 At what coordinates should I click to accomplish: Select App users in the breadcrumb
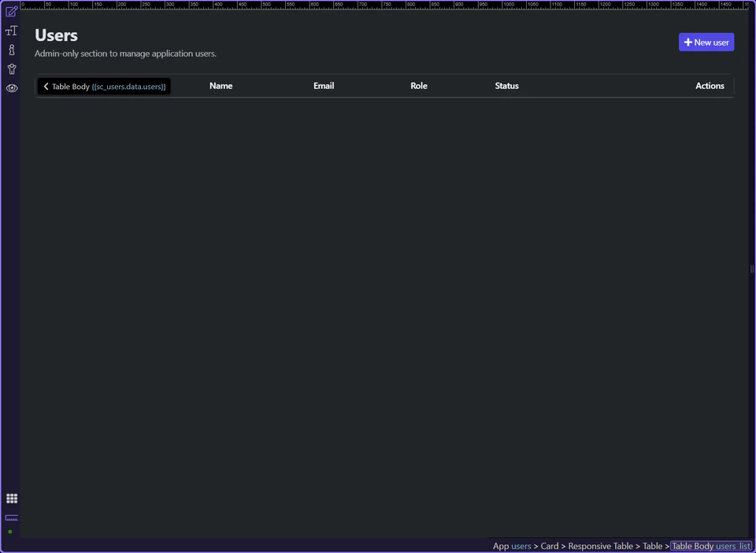[x=512, y=546]
